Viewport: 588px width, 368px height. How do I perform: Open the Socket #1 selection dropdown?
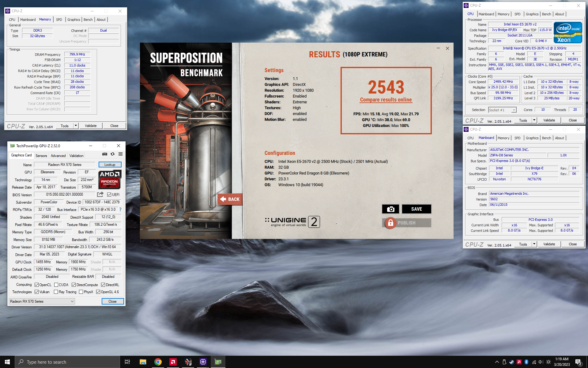tap(502, 110)
